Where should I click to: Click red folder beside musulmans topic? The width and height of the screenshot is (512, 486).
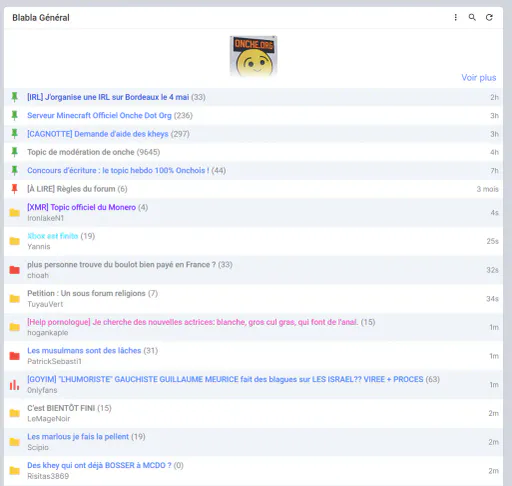click(14, 356)
